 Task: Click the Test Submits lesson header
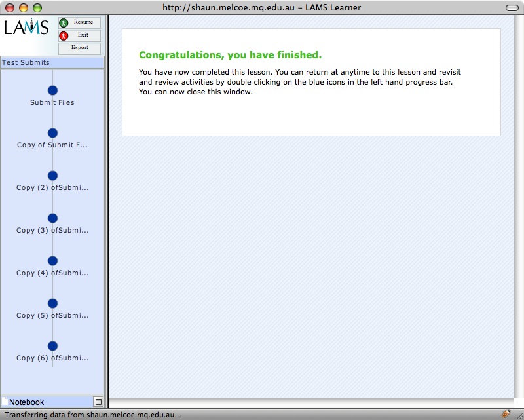point(26,63)
